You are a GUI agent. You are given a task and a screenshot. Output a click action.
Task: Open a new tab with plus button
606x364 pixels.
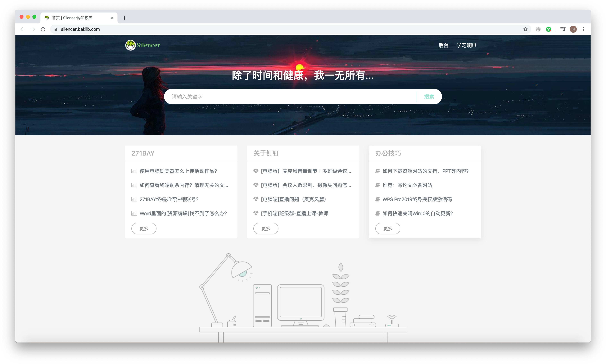pos(124,18)
